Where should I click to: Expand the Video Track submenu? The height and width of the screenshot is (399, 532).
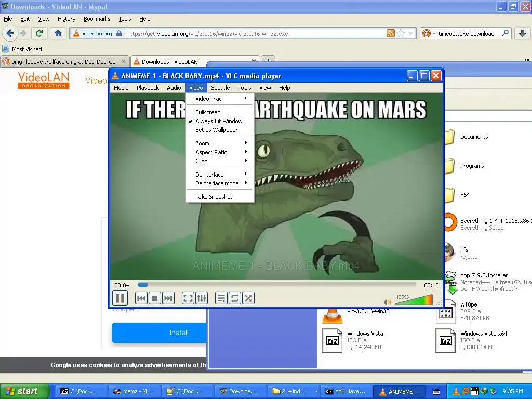point(220,99)
